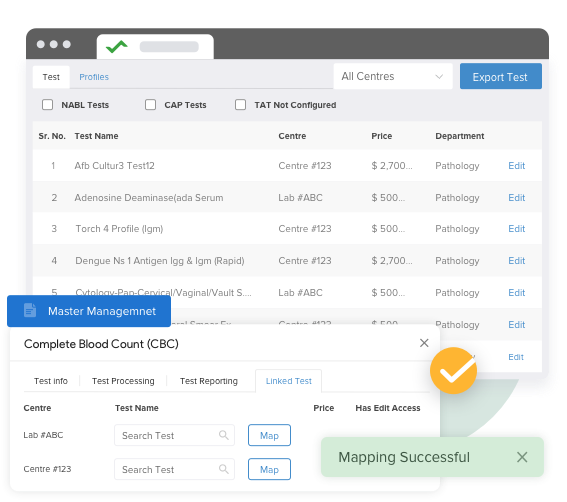Click Edit link in sixth table row
Image resolution: width=567 pixels, height=502 pixels.
(x=516, y=325)
